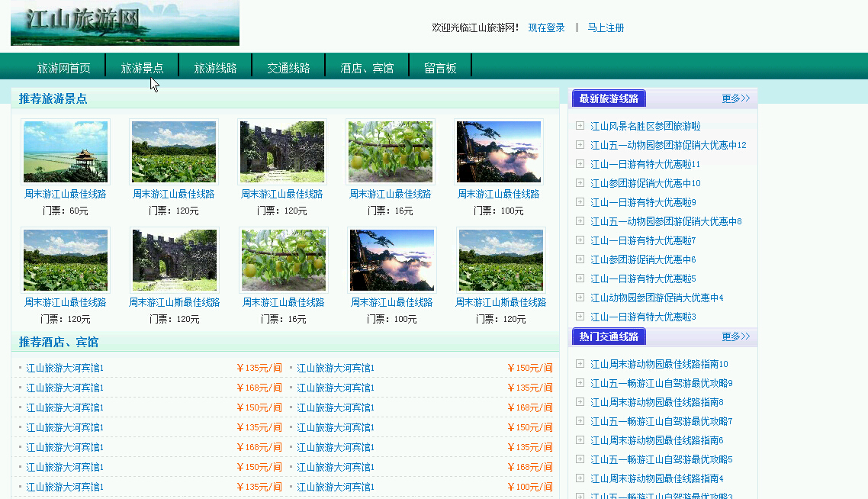Viewport: 868px width, 499px height.
Task: Click the arrow icon beside 江山五一畅游江山自驾游最优攻略5
Action: click(x=580, y=459)
